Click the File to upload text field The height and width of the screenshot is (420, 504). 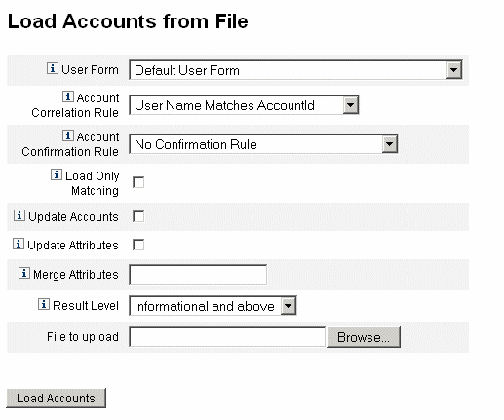(227, 337)
